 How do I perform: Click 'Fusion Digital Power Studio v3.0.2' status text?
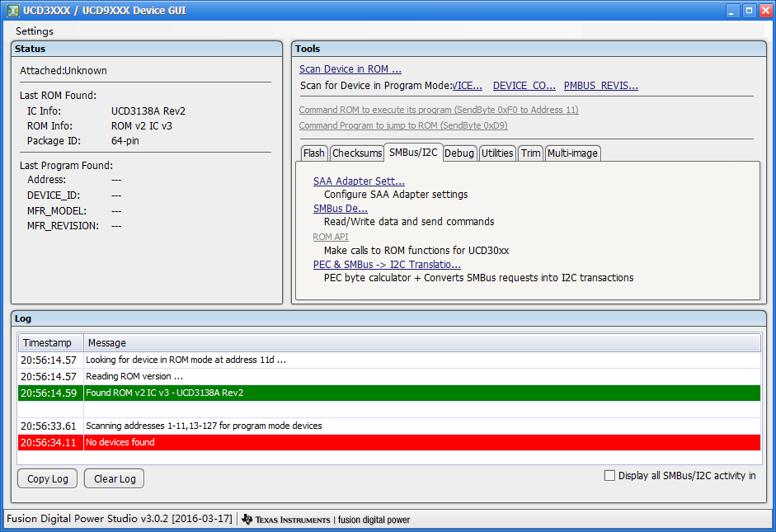coord(120,519)
